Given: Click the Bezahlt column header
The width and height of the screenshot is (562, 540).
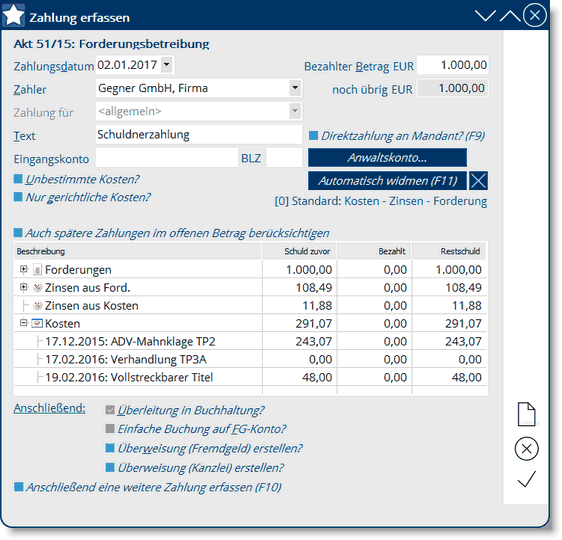Looking at the screenshot, I should pos(374,251).
